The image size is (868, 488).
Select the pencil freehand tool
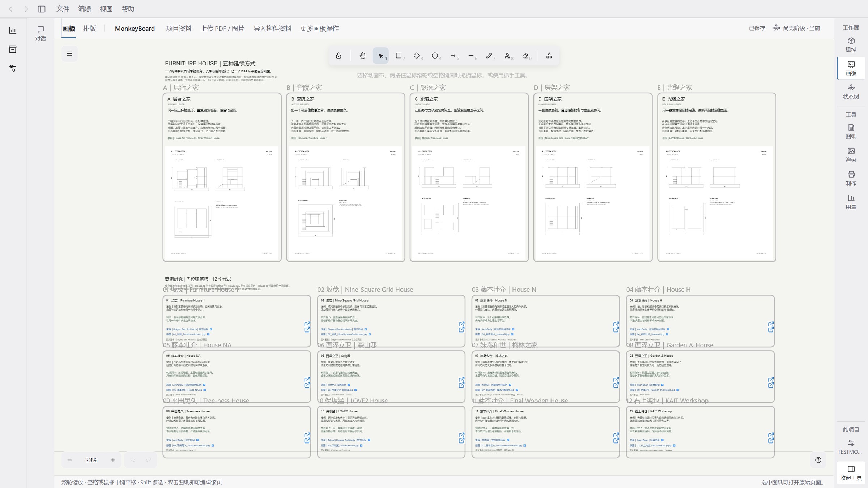489,56
